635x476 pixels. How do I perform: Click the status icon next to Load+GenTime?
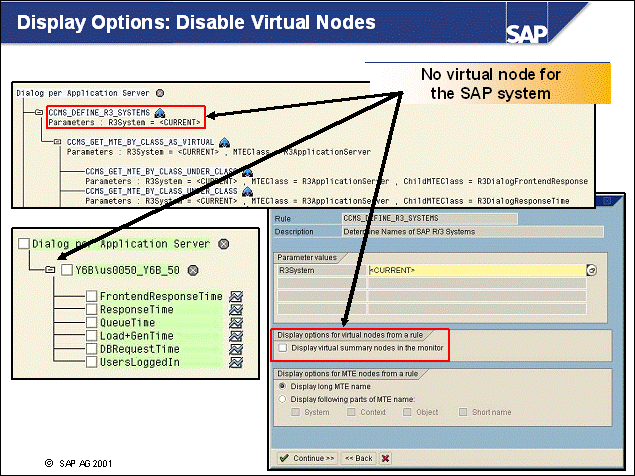(x=236, y=335)
